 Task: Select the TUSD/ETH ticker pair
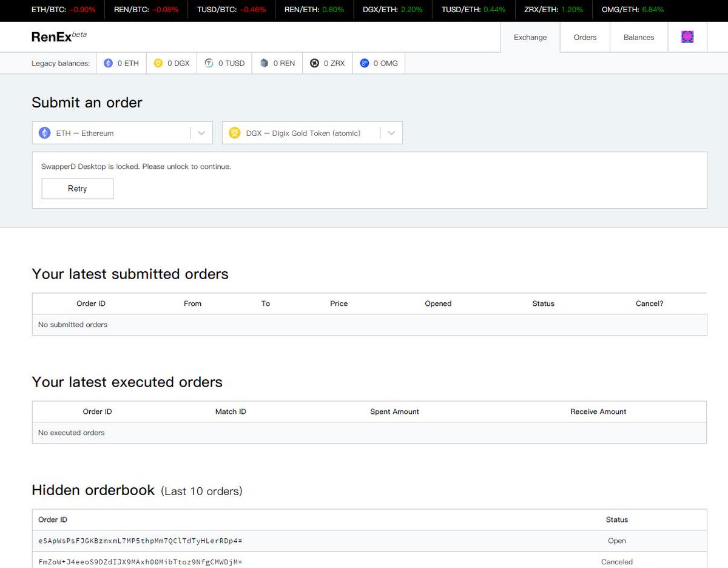click(474, 10)
